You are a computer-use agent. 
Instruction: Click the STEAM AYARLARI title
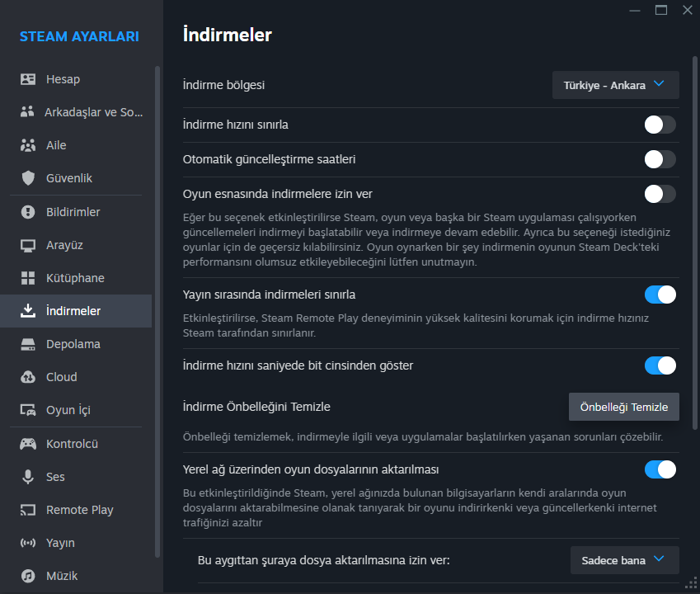(79, 36)
